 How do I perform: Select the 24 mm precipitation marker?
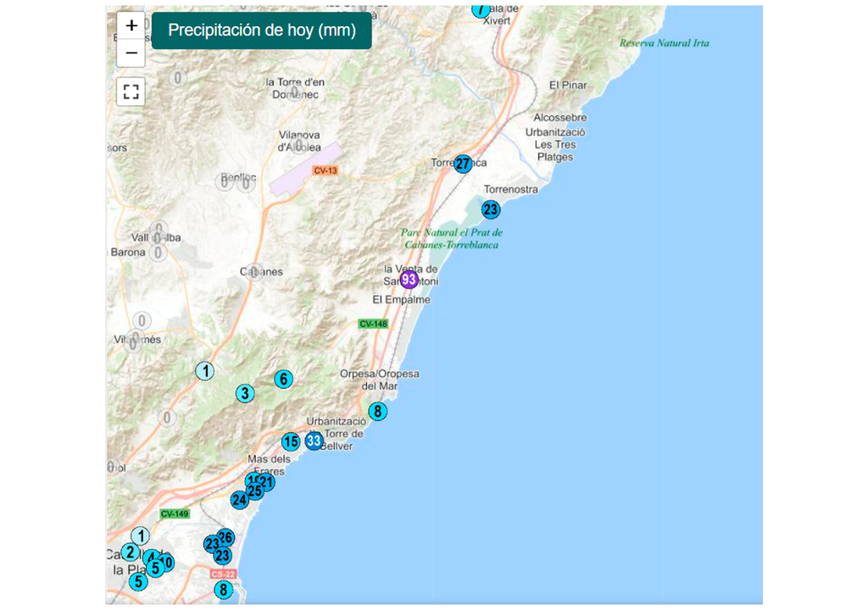(x=239, y=500)
